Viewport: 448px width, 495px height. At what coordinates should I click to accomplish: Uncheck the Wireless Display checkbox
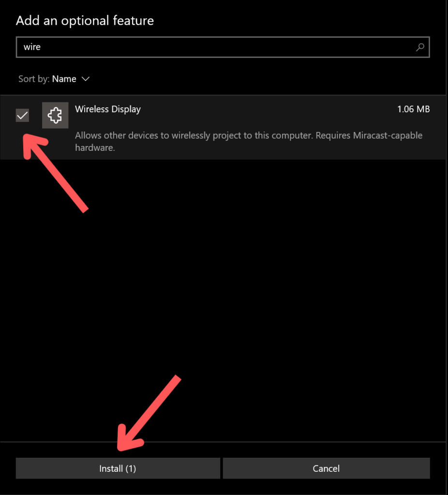click(22, 115)
